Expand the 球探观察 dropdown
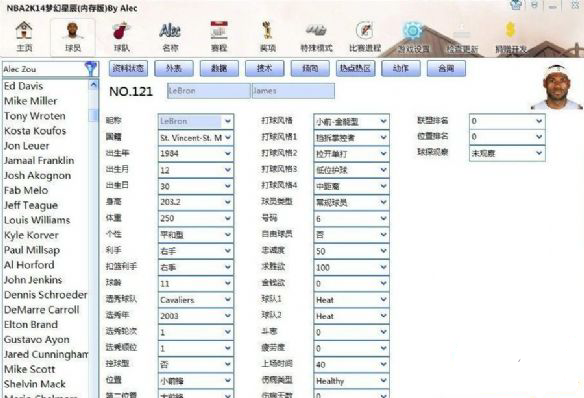The height and width of the screenshot is (398, 584). coord(507,153)
